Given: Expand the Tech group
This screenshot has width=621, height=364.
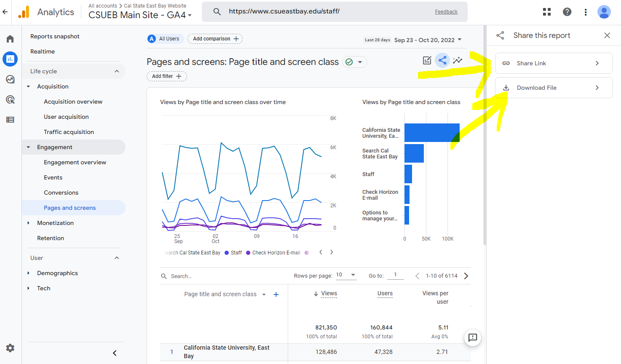Looking at the screenshot, I should point(28,288).
